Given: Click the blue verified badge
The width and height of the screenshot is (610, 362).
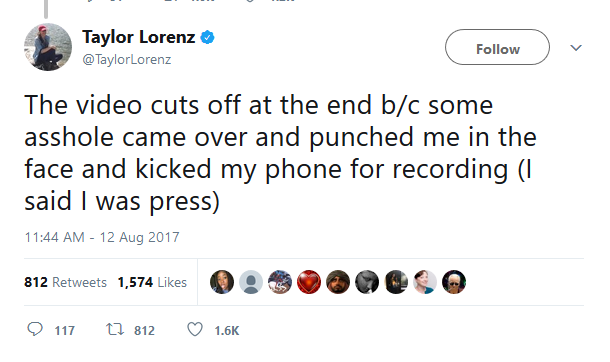Looking at the screenshot, I should tap(207, 38).
